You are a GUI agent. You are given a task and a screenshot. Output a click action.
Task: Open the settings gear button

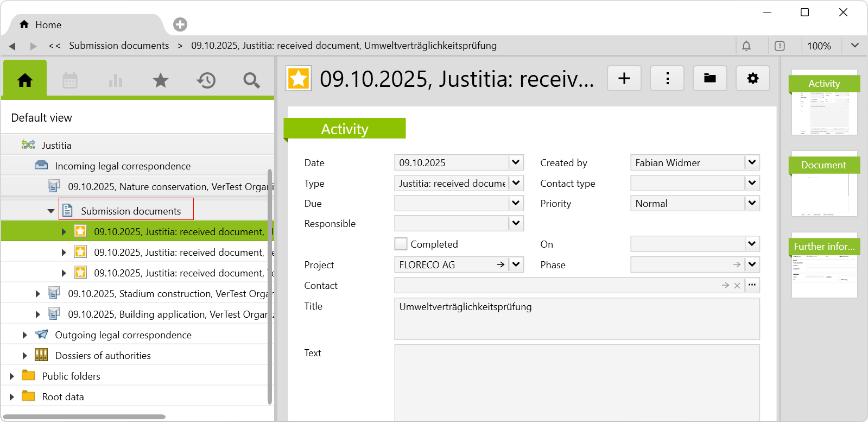752,78
